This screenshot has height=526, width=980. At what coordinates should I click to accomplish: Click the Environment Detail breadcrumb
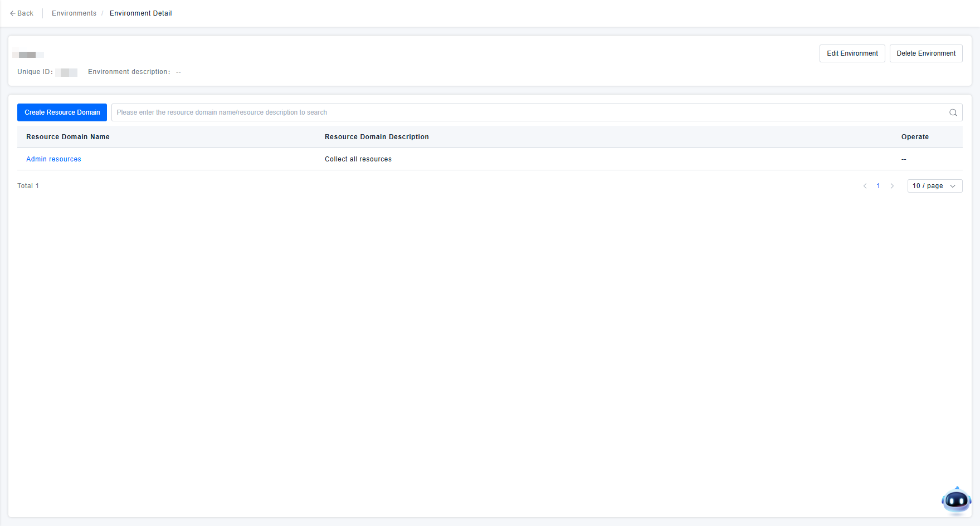140,13
